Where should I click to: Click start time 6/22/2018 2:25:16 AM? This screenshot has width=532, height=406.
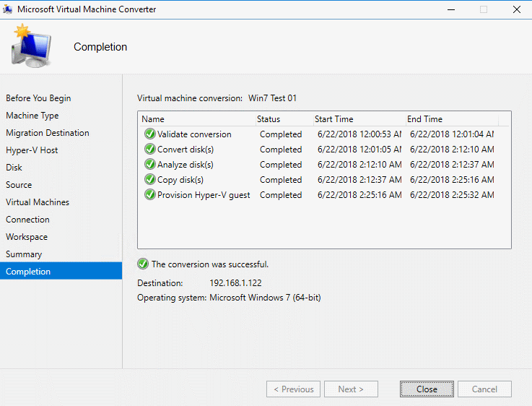359,195
